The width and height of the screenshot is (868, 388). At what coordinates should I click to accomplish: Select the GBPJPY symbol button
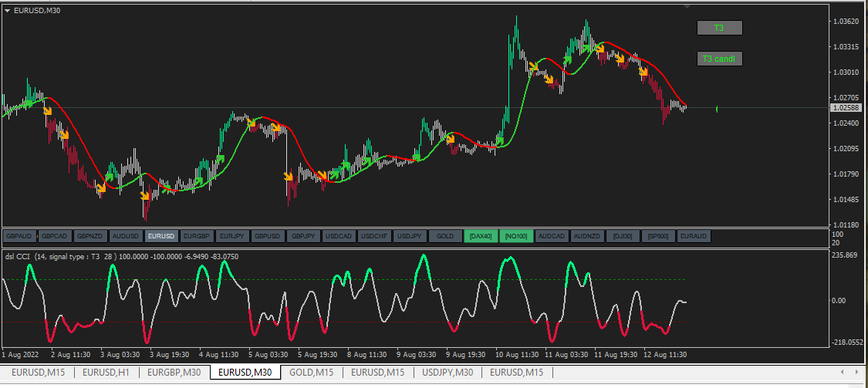303,236
